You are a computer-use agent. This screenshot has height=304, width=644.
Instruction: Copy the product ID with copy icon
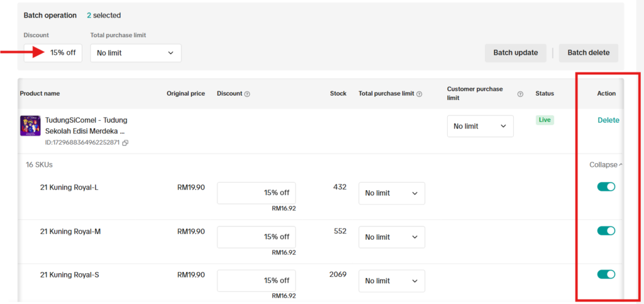pyautogui.click(x=125, y=143)
